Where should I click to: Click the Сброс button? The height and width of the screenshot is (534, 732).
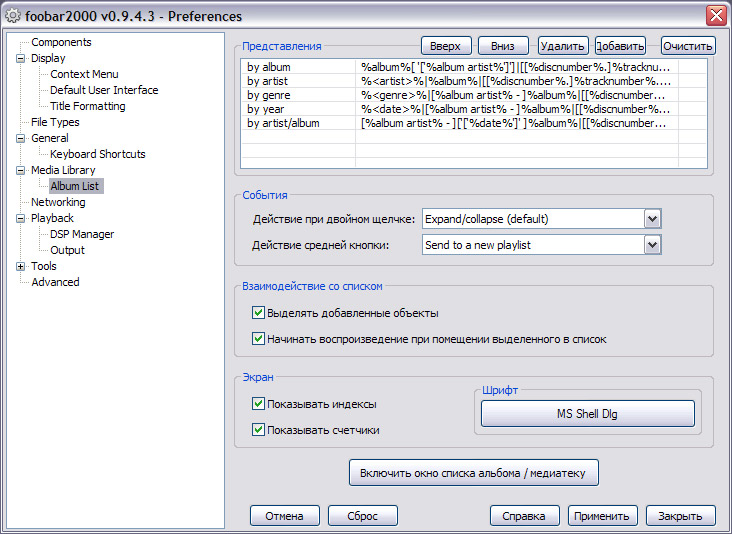tap(363, 516)
